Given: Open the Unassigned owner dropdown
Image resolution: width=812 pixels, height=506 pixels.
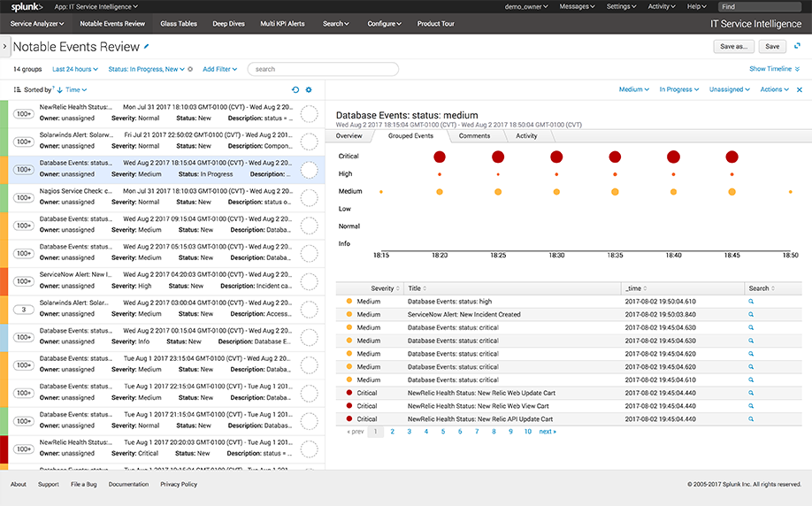Looking at the screenshot, I should 729,89.
